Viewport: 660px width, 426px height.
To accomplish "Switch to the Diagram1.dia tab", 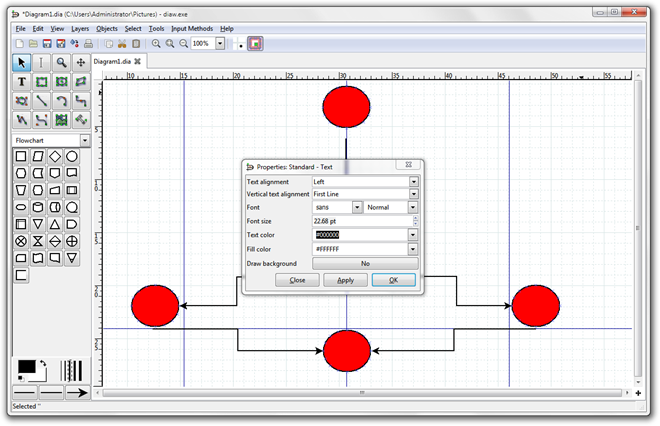I will pyautogui.click(x=112, y=61).
